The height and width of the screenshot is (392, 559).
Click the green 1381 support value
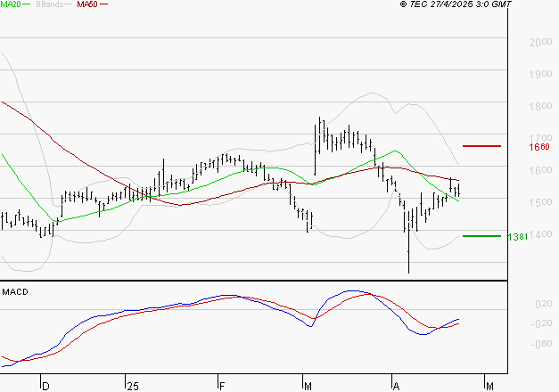518,237
